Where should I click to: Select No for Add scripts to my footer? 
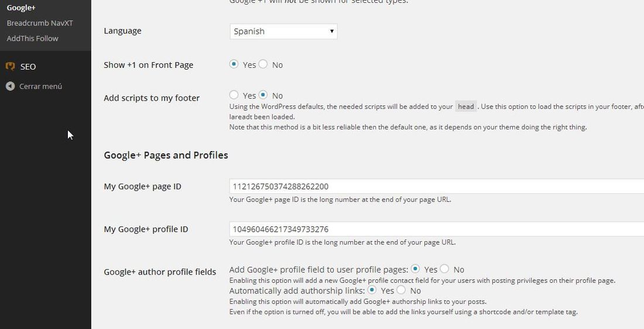tap(263, 95)
